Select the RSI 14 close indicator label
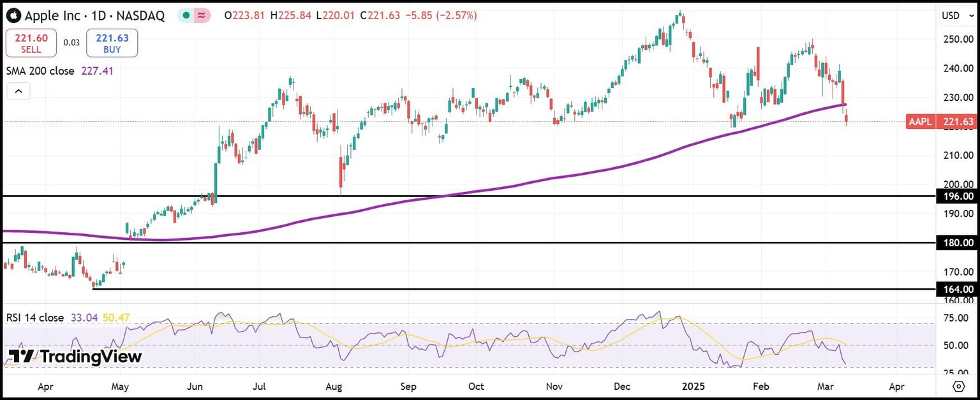Screen dimensions: 980x400 pyautogui.click(x=35, y=318)
